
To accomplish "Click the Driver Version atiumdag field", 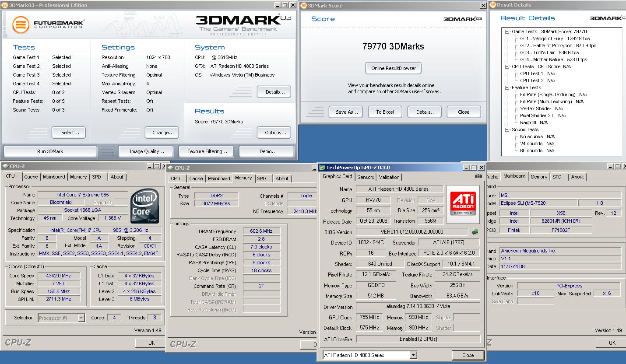I will 418,307.
